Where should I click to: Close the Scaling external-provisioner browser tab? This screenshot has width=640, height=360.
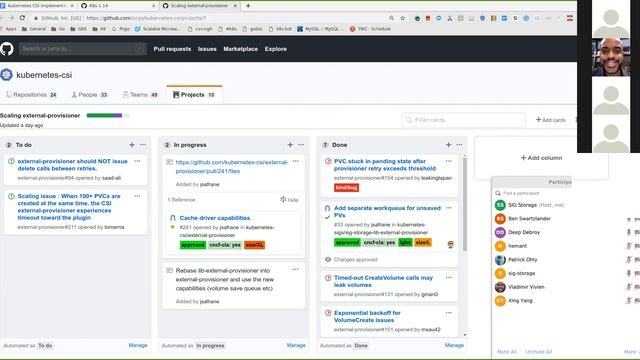tap(235, 6)
